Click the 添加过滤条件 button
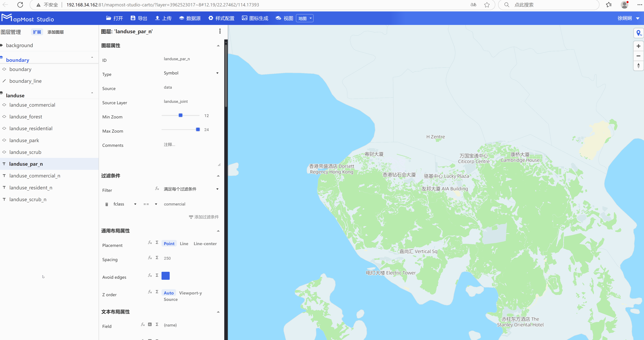Viewport: 644px width, 340px height. [x=203, y=217]
